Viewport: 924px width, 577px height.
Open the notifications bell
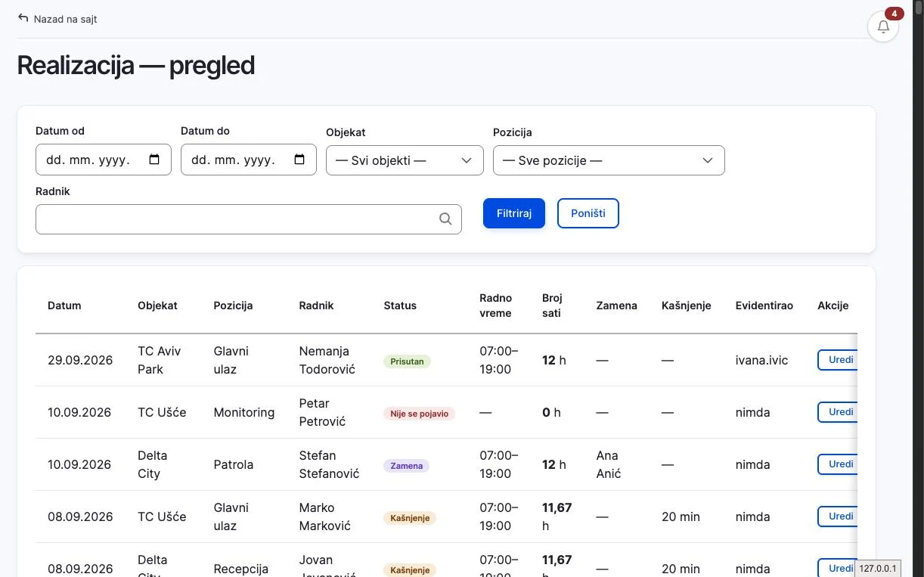[883, 26]
